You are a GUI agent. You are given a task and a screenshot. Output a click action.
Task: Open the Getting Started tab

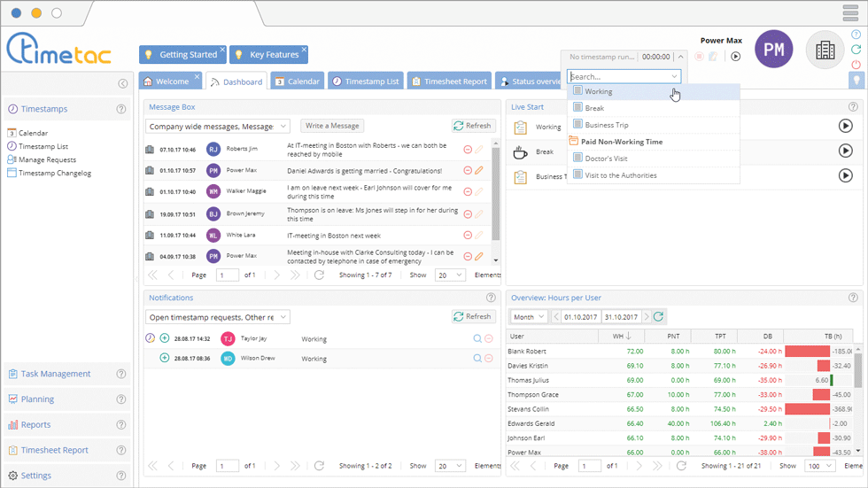point(182,54)
